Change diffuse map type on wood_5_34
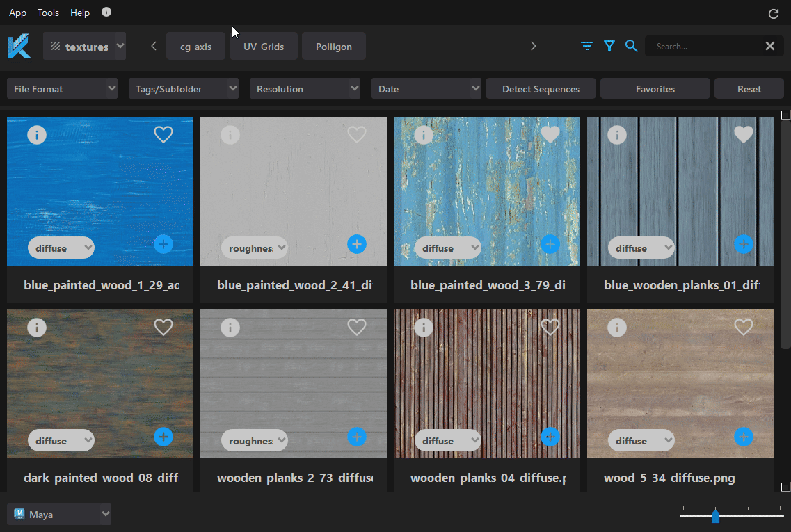The image size is (791, 532). coord(641,440)
